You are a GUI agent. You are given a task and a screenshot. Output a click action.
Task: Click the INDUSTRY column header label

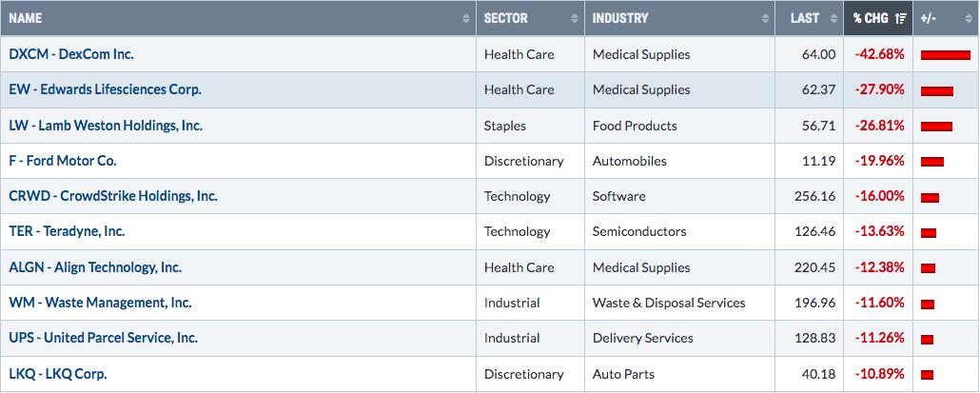click(620, 18)
